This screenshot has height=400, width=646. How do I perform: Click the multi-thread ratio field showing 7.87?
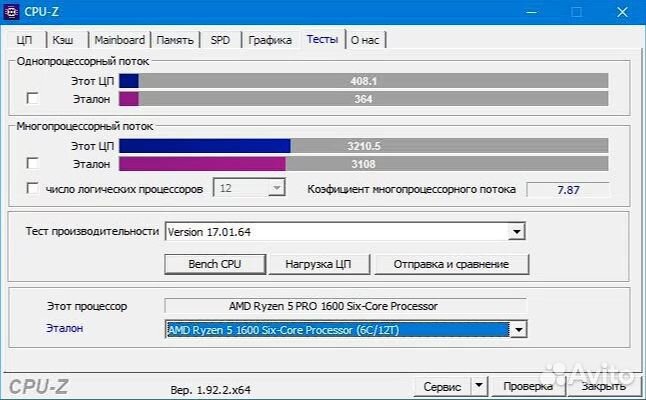click(568, 190)
